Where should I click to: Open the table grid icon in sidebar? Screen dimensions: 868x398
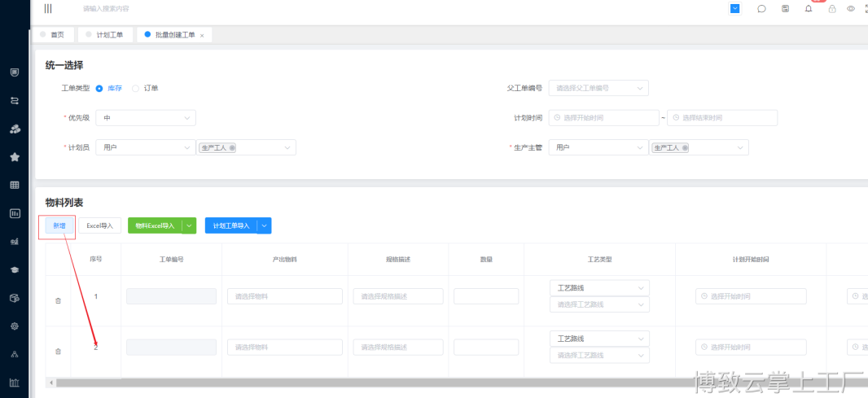(x=15, y=186)
